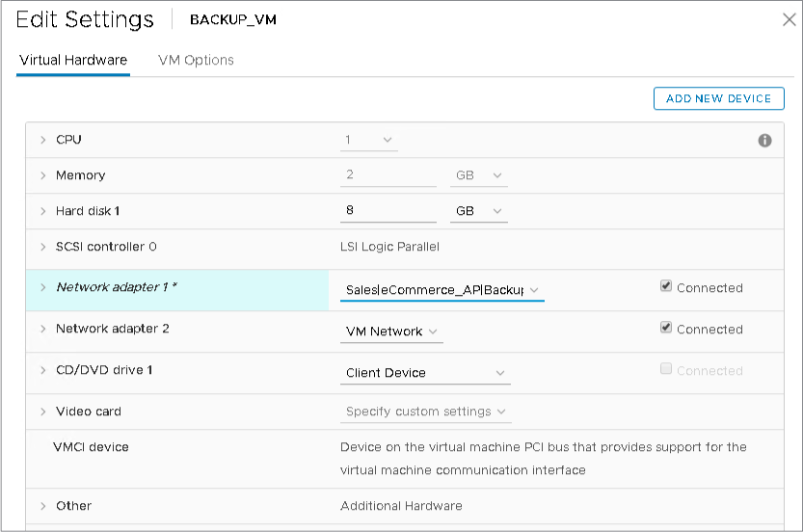Viewport: 803px width, 532px height.
Task: Click the ADD NEW DEVICE button
Action: click(x=718, y=98)
